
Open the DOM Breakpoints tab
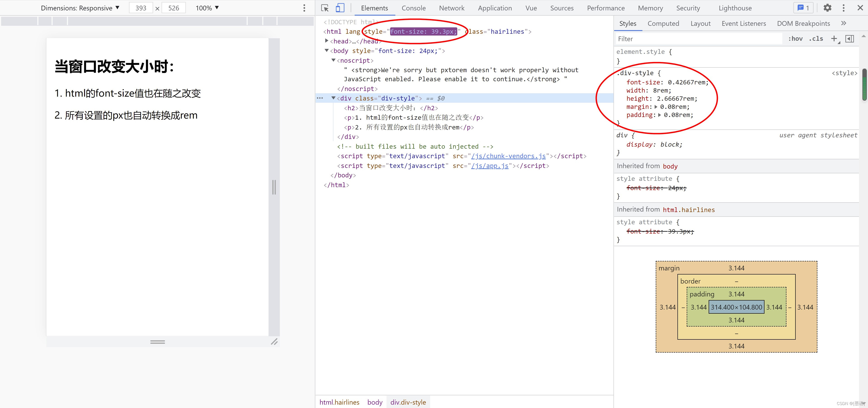coord(803,23)
